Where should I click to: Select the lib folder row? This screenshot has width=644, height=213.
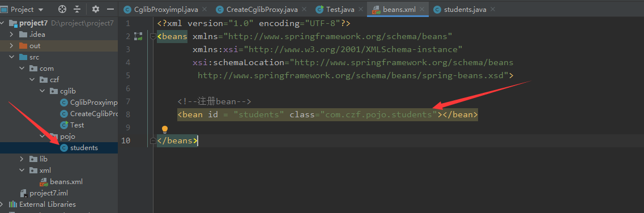click(59, 159)
